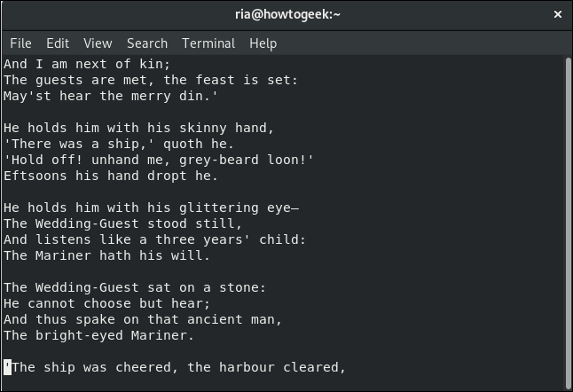Click the line 'He cannot choose but hear;'

[x=106, y=303]
